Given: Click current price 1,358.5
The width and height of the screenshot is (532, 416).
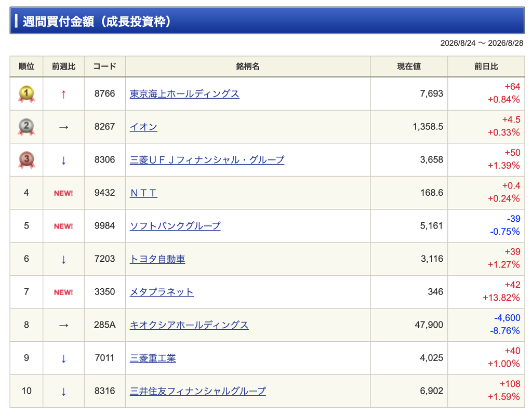Looking at the screenshot, I should pyautogui.click(x=428, y=127).
